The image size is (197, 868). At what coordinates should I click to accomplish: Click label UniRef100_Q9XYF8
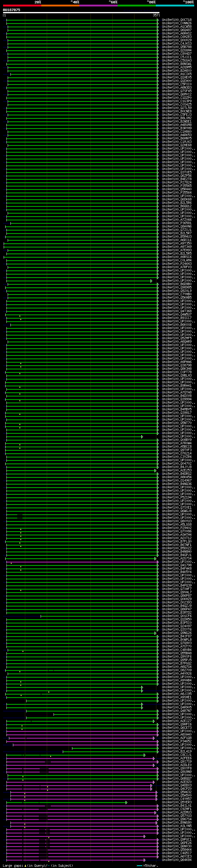177,768
